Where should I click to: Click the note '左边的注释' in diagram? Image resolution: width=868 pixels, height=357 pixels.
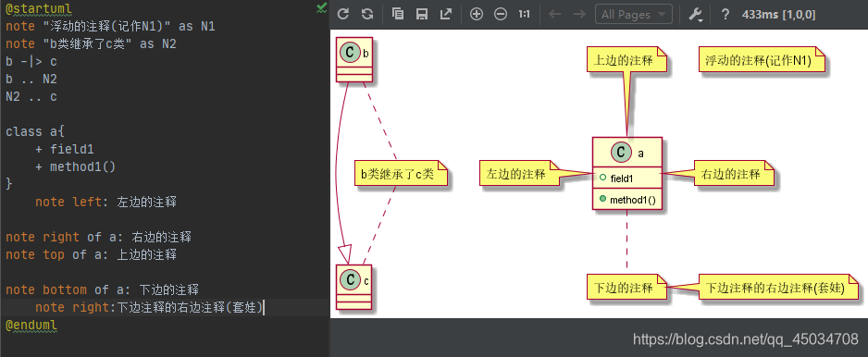click(x=519, y=174)
